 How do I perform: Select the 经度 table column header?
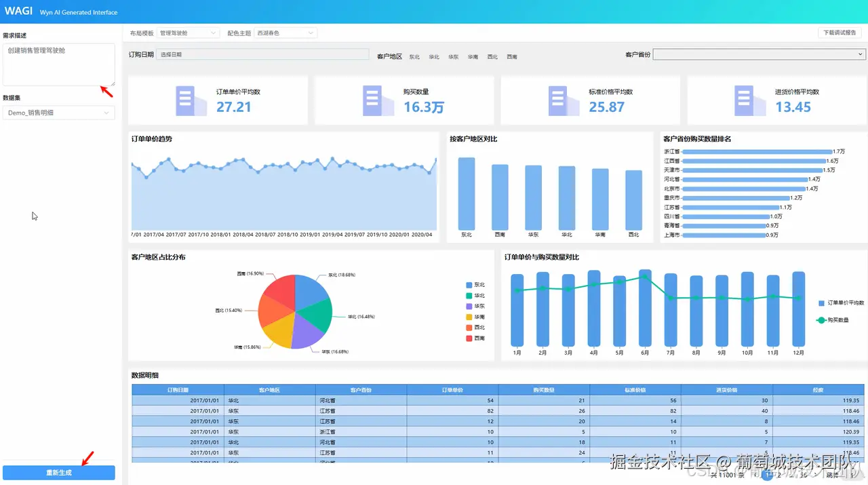(818, 390)
